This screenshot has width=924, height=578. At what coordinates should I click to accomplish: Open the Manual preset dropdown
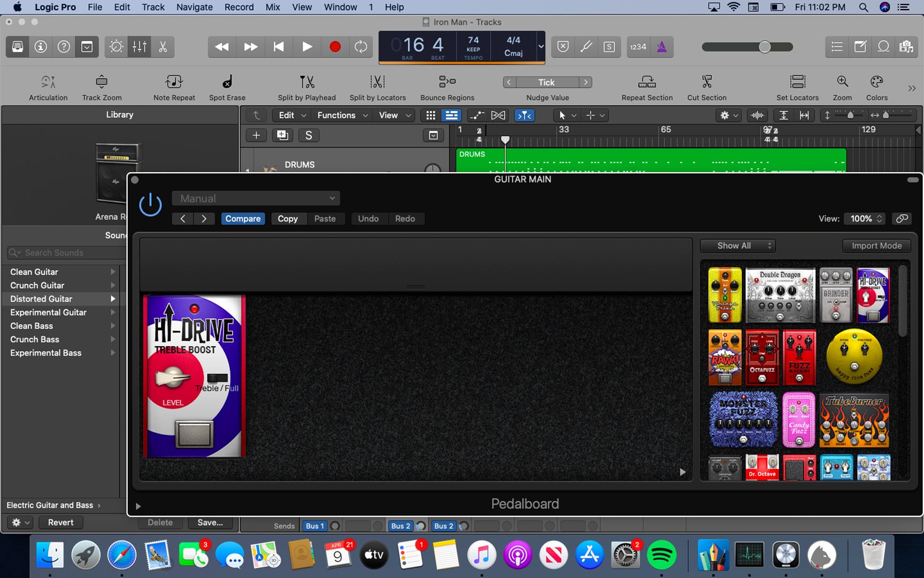click(256, 199)
